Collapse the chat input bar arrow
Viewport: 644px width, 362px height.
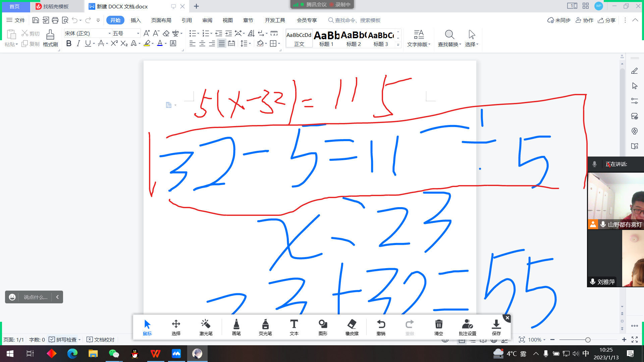click(57, 297)
